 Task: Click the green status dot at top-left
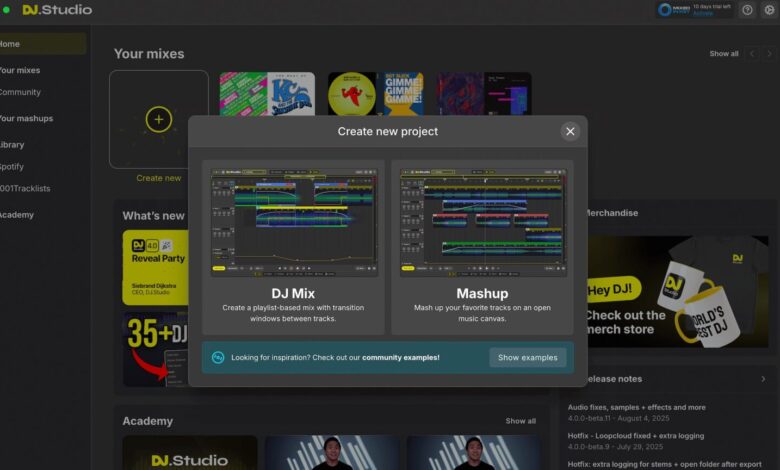(x=6, y=9)
